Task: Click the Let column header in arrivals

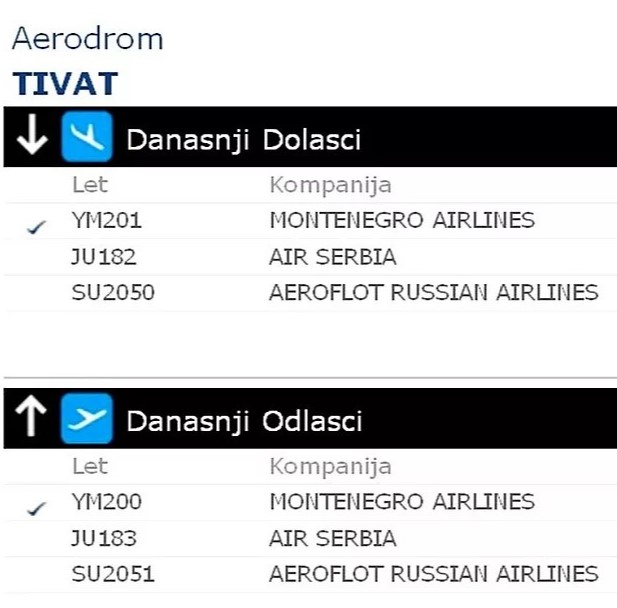Action: pyautogui.click(x=89, y=185)
